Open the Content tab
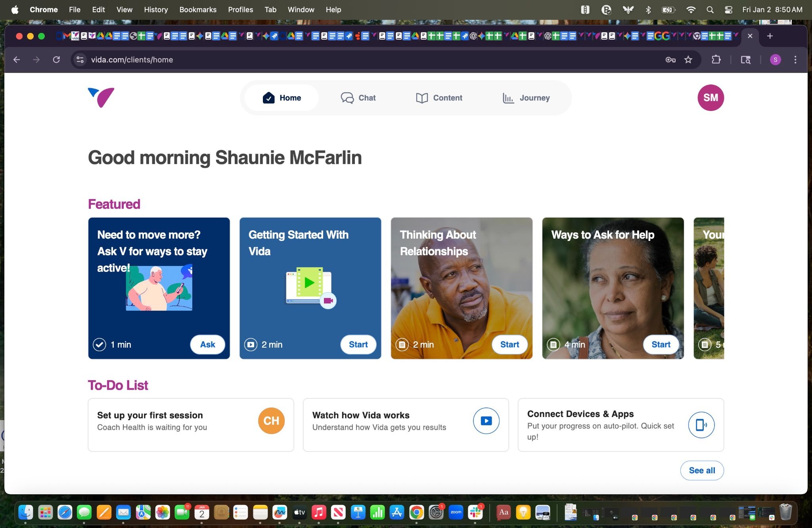Image resolution: width=812 pixels, height=528 pixels. click(439, 98)
